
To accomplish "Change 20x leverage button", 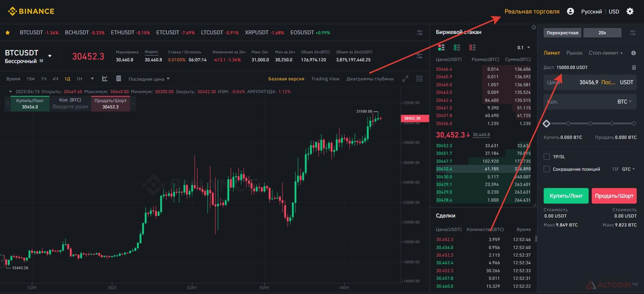I will [x=602, y=33].
